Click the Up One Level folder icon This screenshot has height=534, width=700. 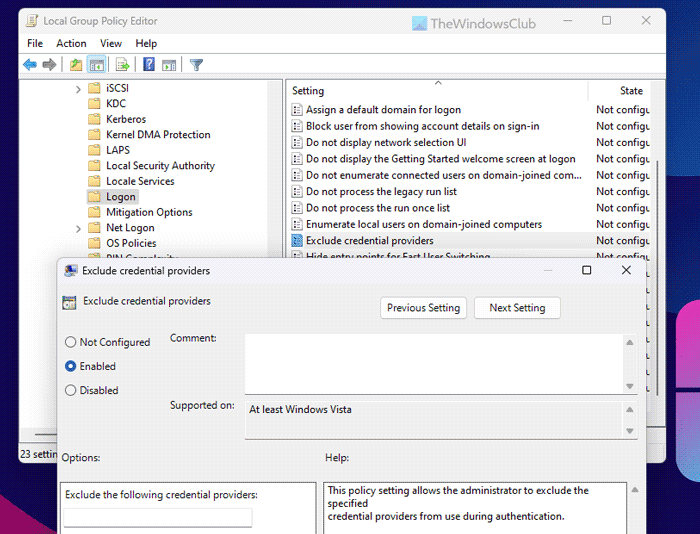[76, 65]
